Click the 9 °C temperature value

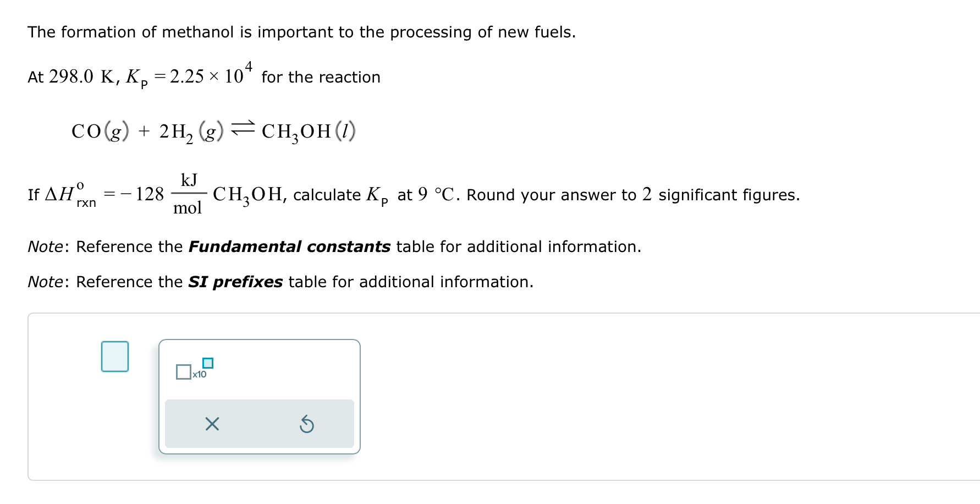(x=436, y=194)
